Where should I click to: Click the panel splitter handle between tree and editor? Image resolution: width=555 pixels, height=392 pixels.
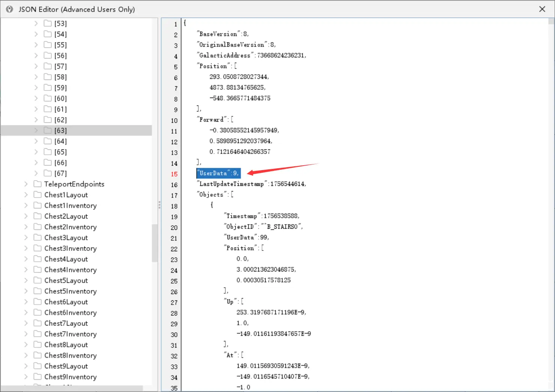pos(160,205)
